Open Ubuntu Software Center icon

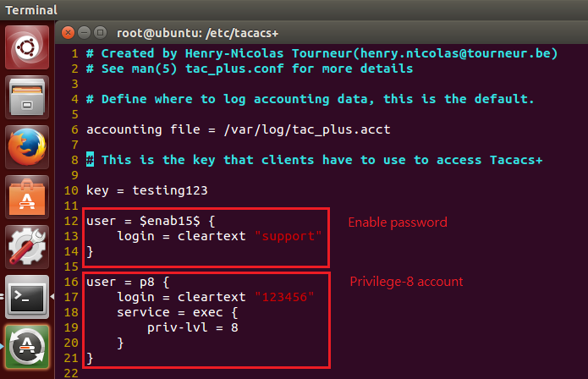pos(27,197)
